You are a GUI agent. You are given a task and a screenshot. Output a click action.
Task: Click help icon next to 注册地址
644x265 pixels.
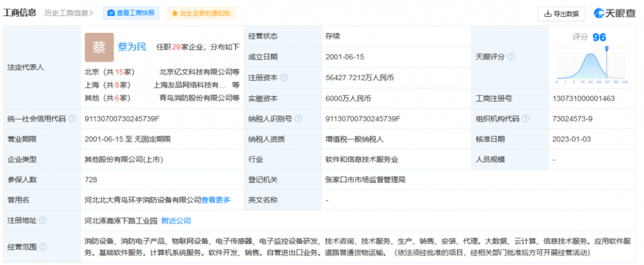[x=43, y=221]
